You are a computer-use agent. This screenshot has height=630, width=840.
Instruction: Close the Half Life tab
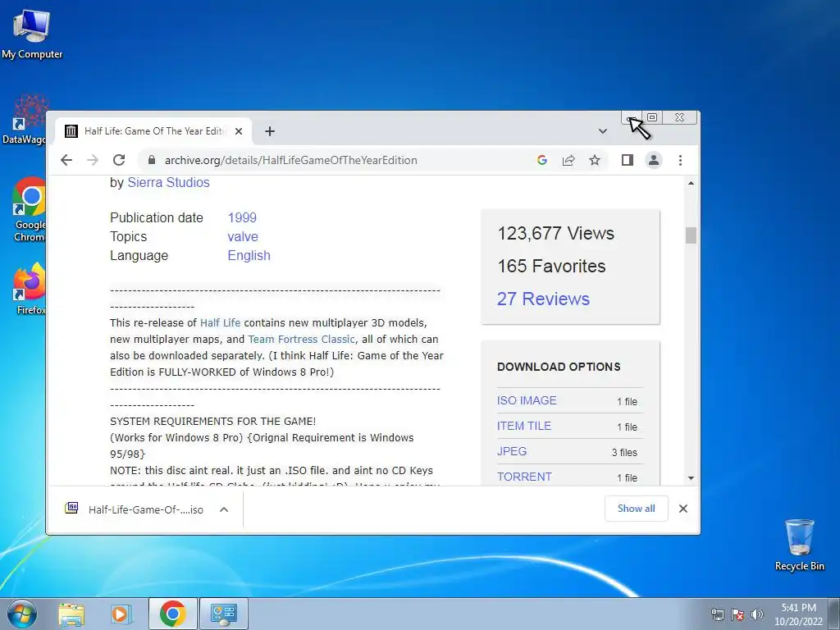tap(239, 131)
